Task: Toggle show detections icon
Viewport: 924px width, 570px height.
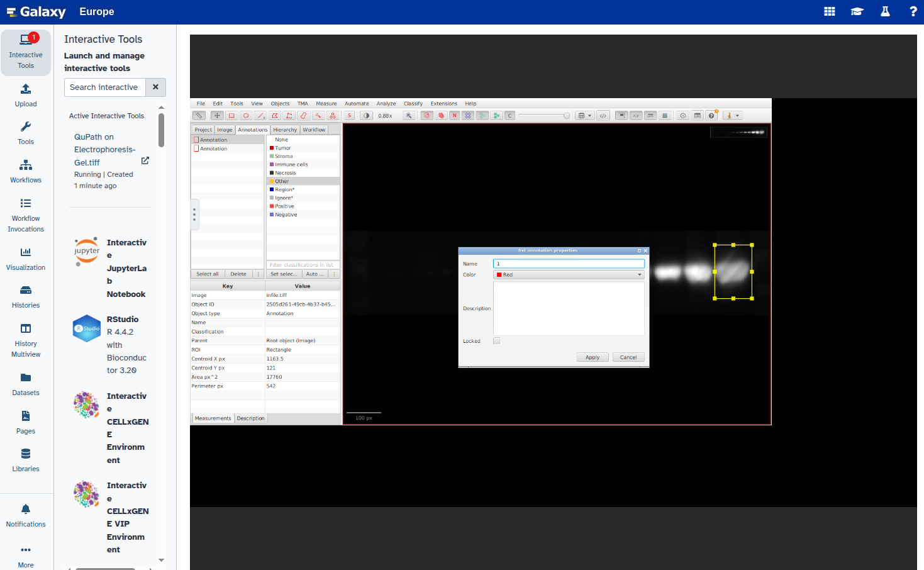Action: (482, 116)
